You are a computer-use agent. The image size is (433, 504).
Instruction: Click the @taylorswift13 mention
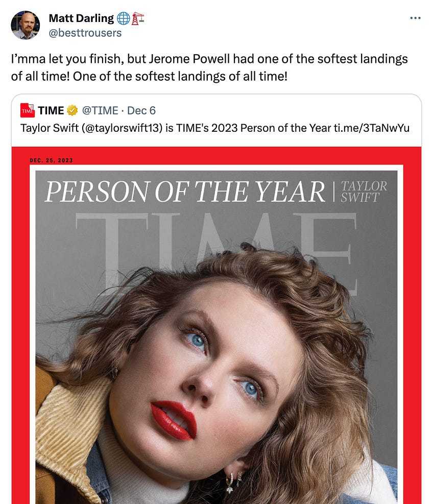[122, 128]
